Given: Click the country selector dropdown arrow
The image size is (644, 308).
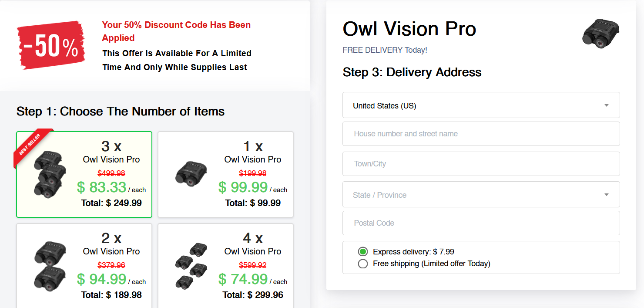Looking at the screenshot, I should click(606, 105).
